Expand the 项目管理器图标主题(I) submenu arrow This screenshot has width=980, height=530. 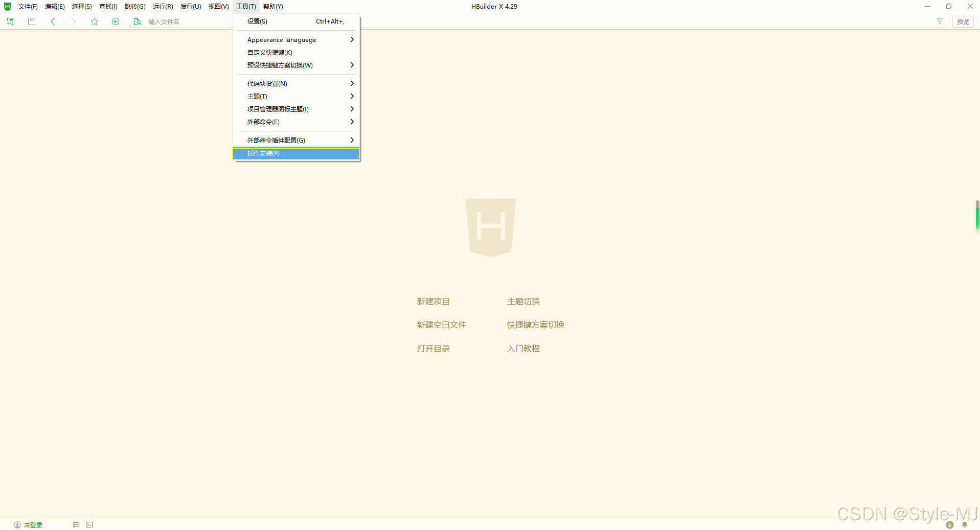[352, 109]
